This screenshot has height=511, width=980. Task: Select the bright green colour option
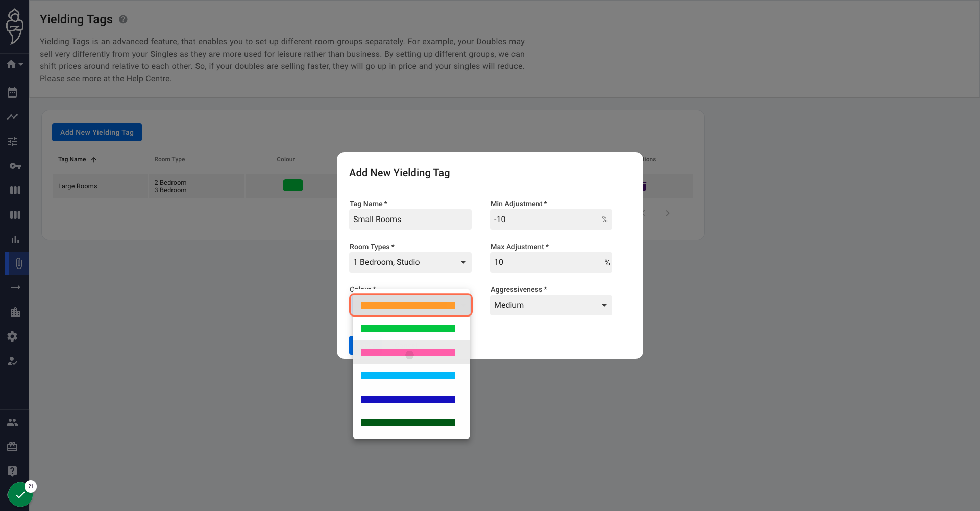[411, 329]
